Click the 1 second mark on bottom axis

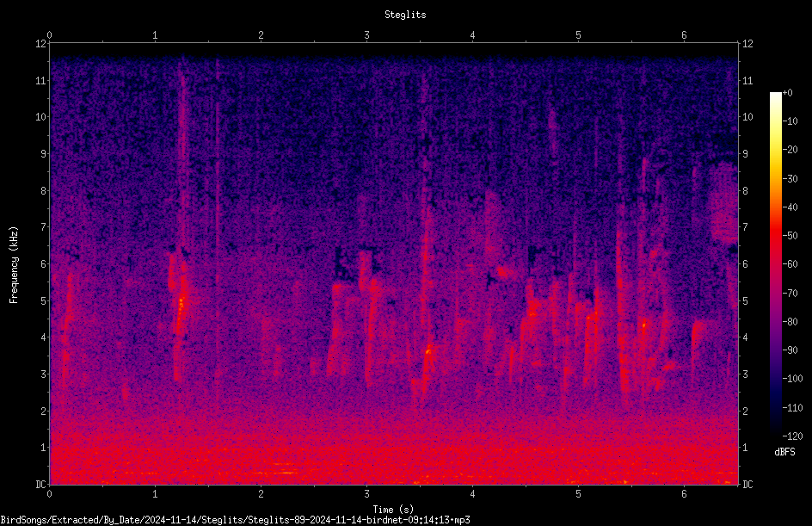155,494
